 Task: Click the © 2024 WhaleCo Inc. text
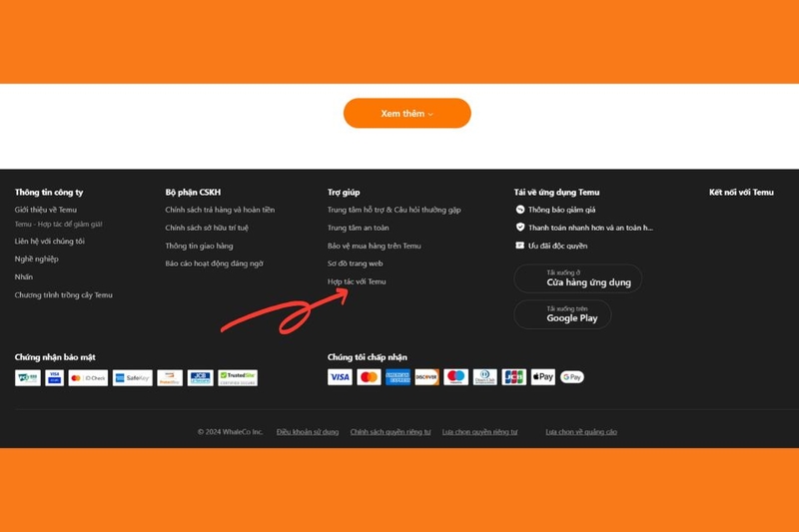click(x=231, y=432)
